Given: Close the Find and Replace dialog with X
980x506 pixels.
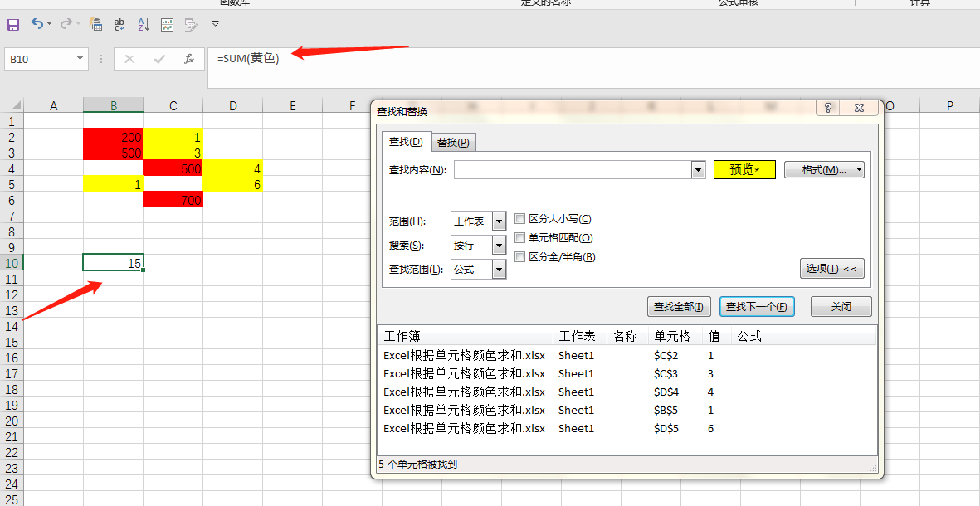Looking at the screenshot, I should 859,108.
